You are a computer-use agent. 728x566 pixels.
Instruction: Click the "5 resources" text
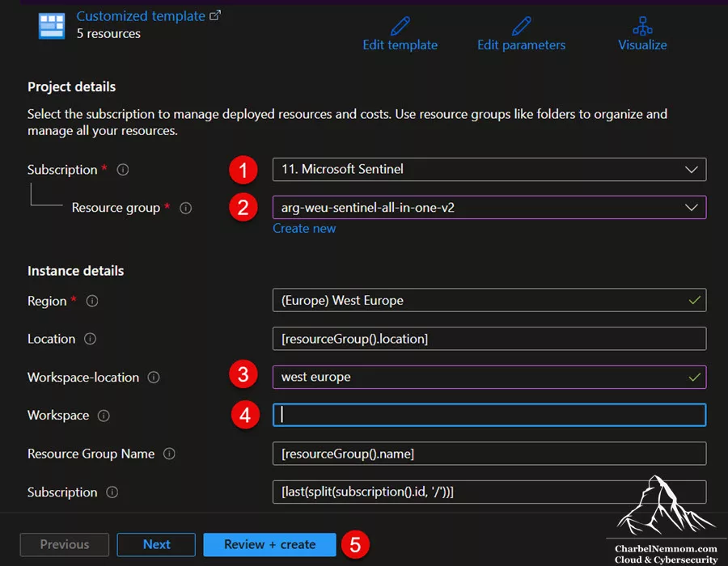pos(108,34)
